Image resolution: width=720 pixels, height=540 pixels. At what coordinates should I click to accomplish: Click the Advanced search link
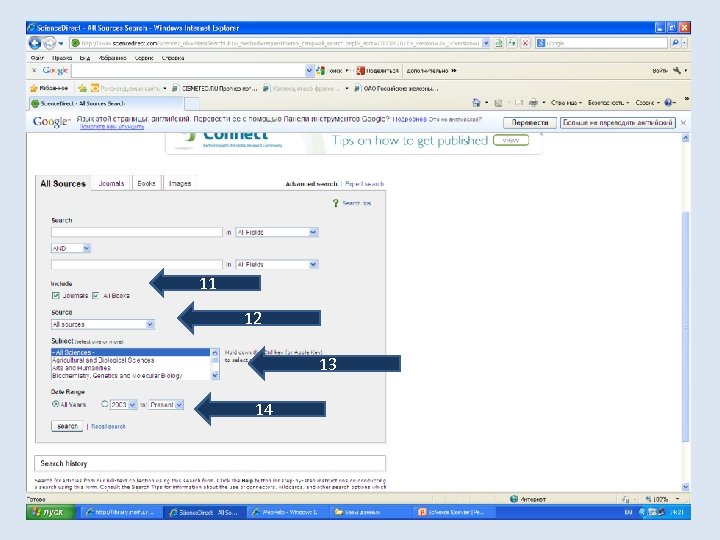point(311,184)
